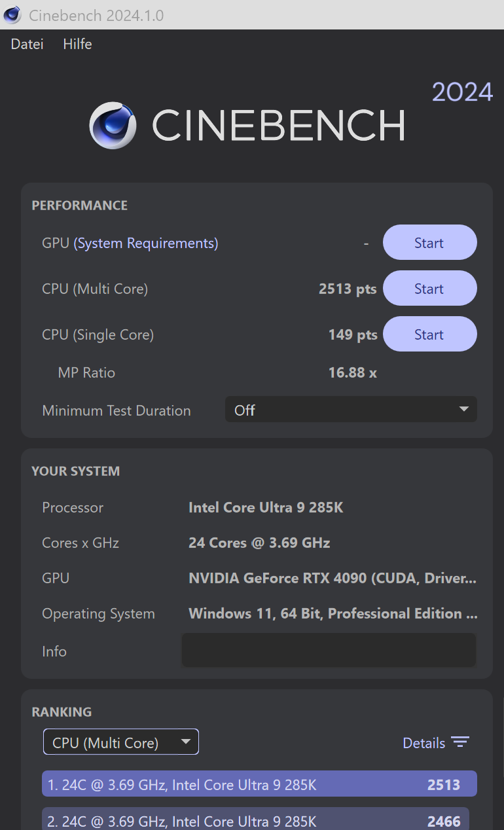504x830 pixels.
Task: Open the Datei menu
Action: point(26,44)
